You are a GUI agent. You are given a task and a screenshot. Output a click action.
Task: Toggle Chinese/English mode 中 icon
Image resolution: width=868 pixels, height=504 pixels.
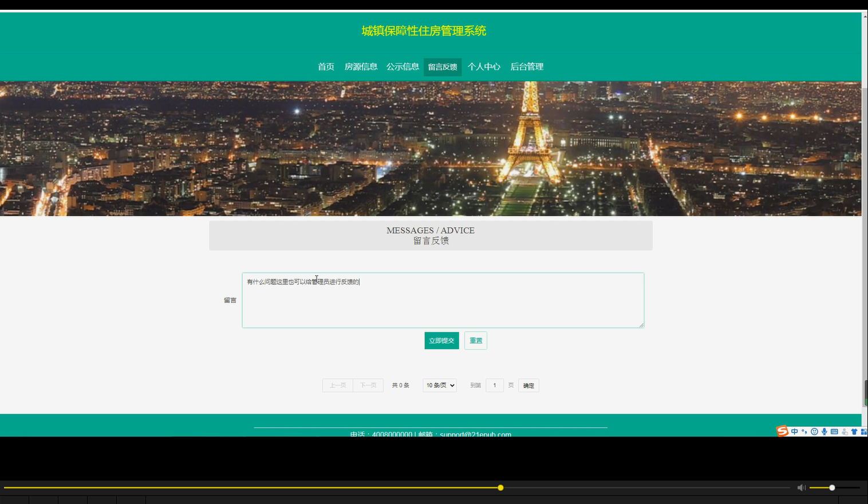pos(795,432)
